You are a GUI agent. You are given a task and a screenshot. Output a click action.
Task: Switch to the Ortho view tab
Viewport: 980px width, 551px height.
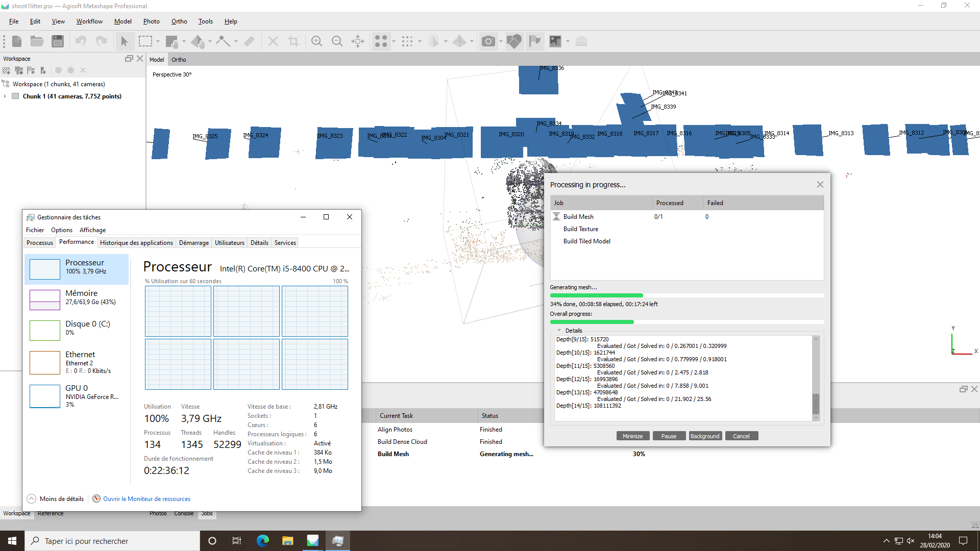click(x=179, y=60)
